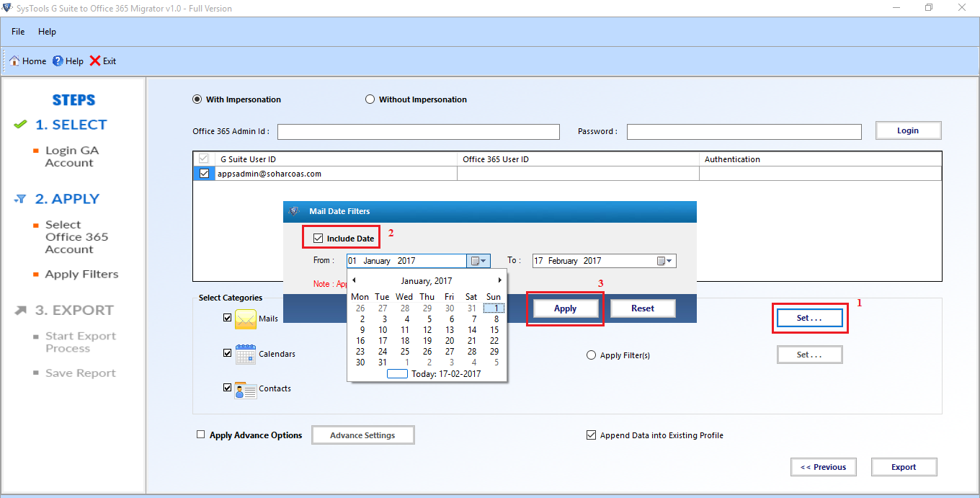Enable Apply Advance Options checkbox

[201, 435]
